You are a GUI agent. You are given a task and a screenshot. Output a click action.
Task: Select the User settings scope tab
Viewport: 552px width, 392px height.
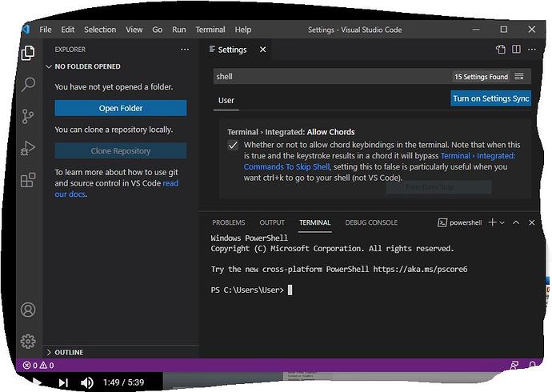coord(226,101)
